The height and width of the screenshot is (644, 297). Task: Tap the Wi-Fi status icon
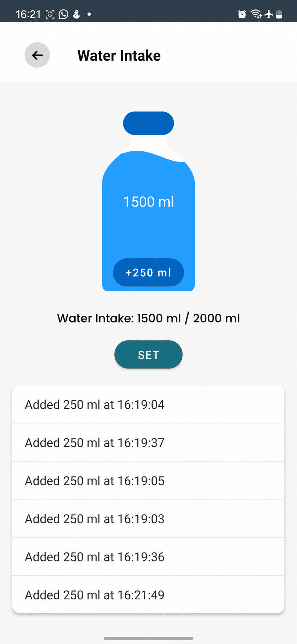pos(256,14)
